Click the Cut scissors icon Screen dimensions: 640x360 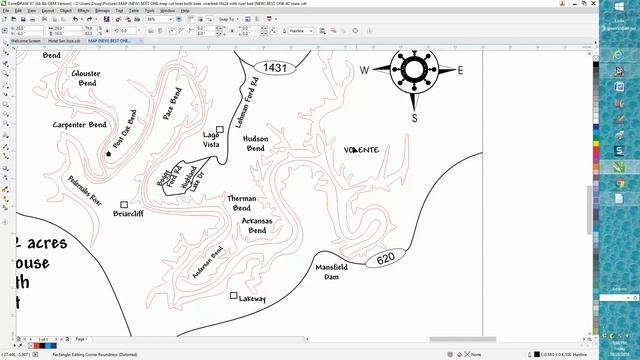point(44,19)
